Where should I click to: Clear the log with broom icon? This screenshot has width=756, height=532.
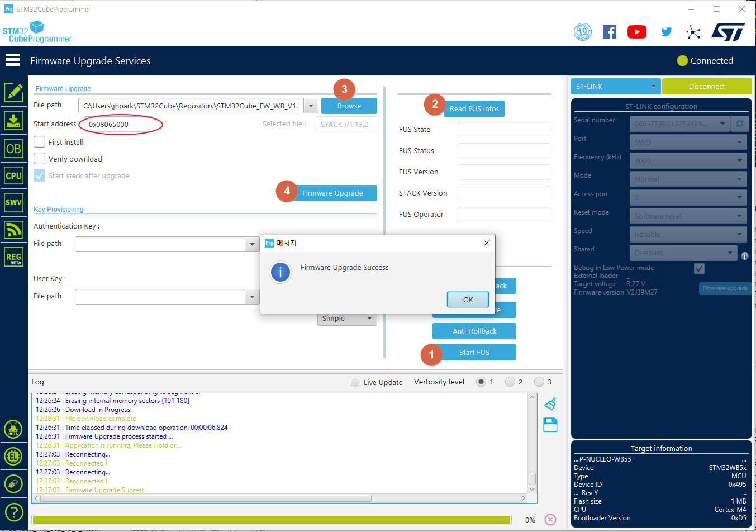tap(550, 403)
